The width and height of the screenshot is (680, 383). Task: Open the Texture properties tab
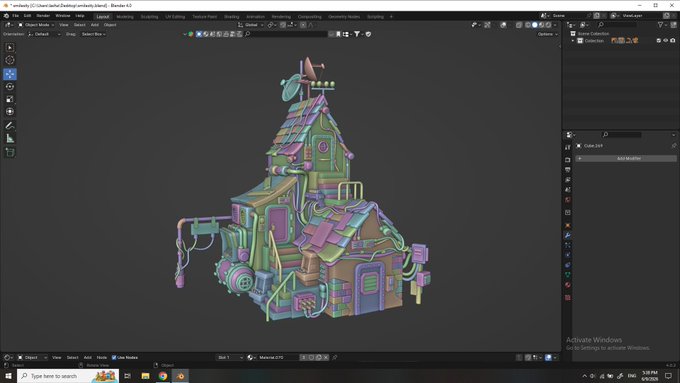568,298
